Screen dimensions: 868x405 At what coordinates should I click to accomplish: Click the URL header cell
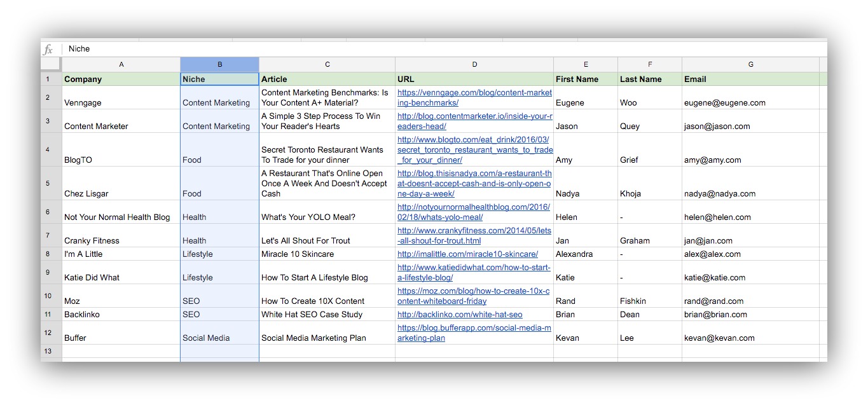[474, 79]
